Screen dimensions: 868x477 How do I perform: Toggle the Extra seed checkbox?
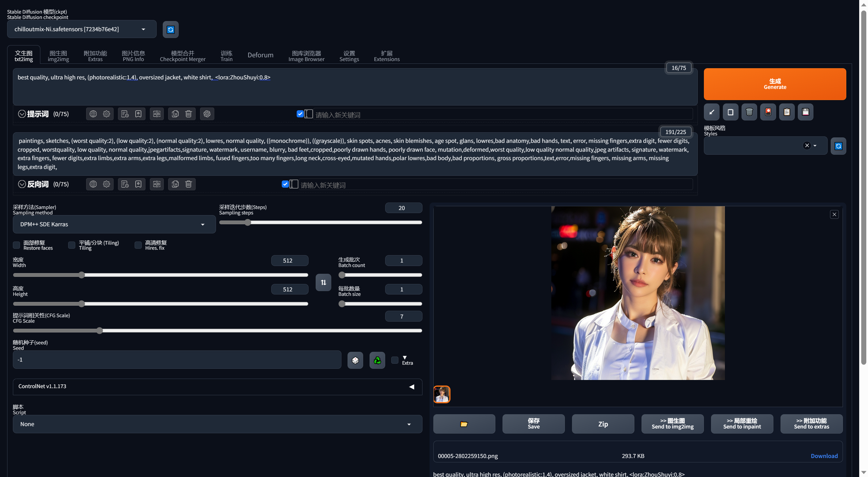pos(395,360)
